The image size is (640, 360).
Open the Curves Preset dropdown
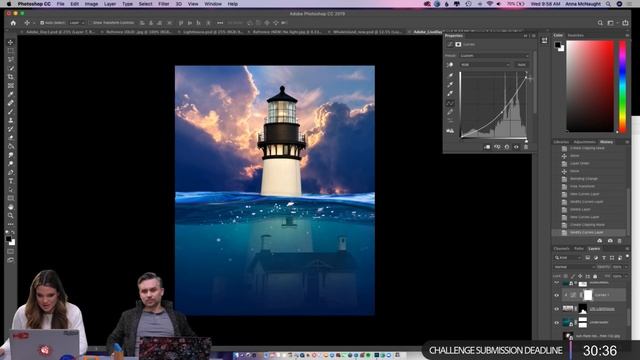[x=493, y=56]
